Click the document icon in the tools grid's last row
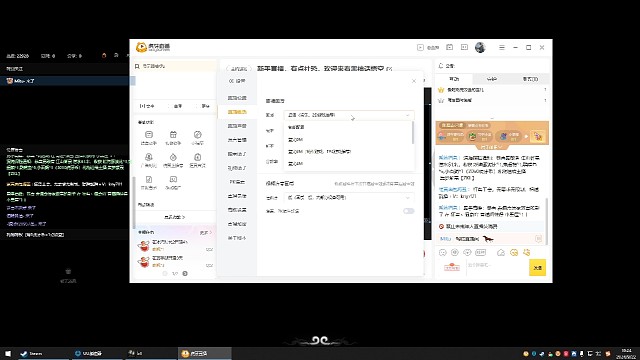 coord(149,180)
